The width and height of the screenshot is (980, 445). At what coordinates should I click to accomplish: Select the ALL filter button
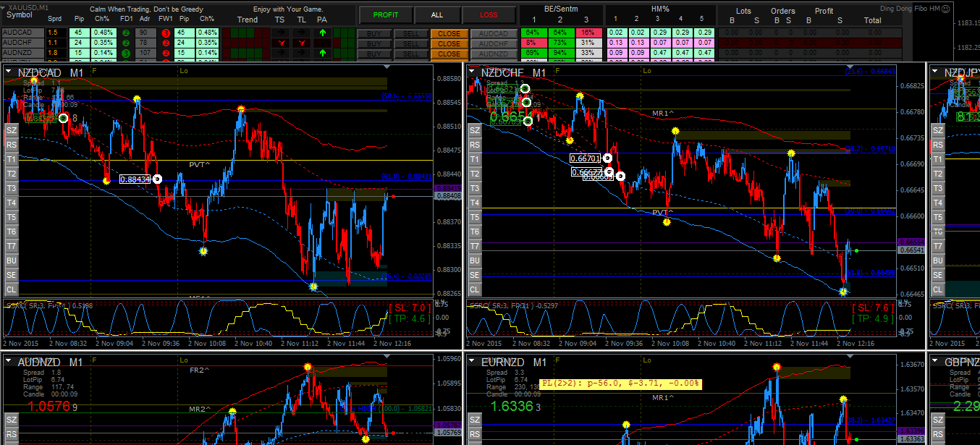click(x=436, y=14)
